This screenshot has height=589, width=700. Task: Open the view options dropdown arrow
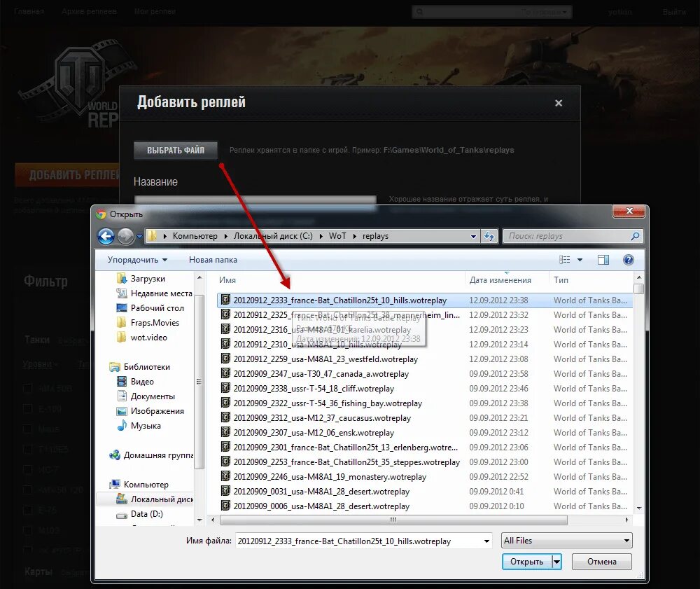click(x=580, y=259)
